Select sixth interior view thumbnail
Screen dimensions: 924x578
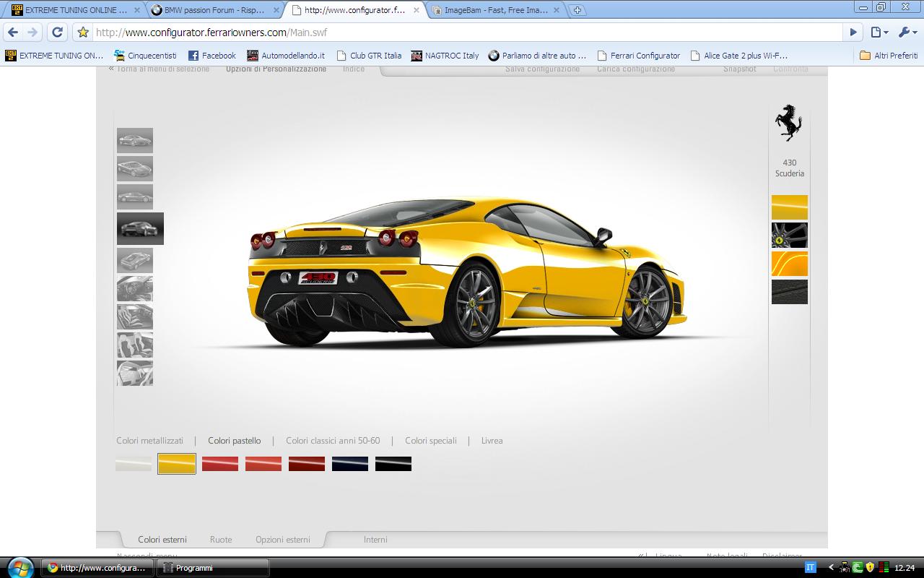135,288
